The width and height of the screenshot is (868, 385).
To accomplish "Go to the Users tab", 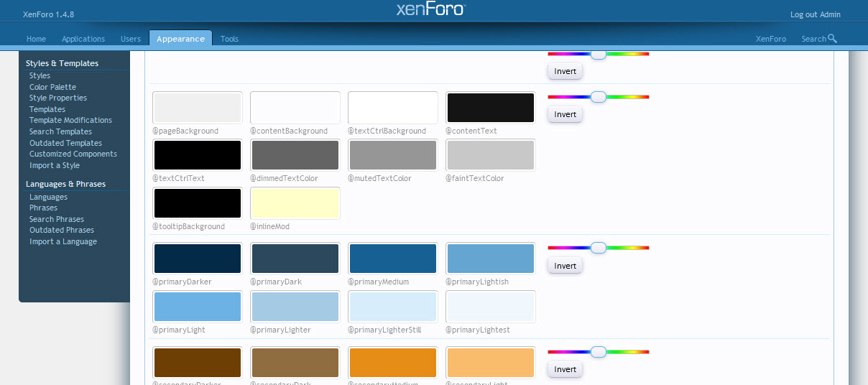I will coord(131,39).
